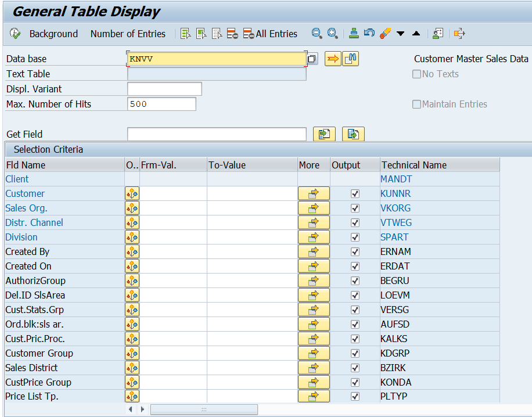This screenshot has height=417, width=532.
Task: Click the horizontal scrollbar thumb
Action: [x=204, y=409]
